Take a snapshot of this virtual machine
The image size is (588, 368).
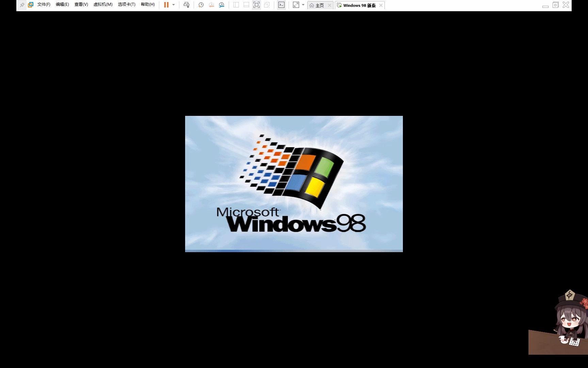coord(201,5)
